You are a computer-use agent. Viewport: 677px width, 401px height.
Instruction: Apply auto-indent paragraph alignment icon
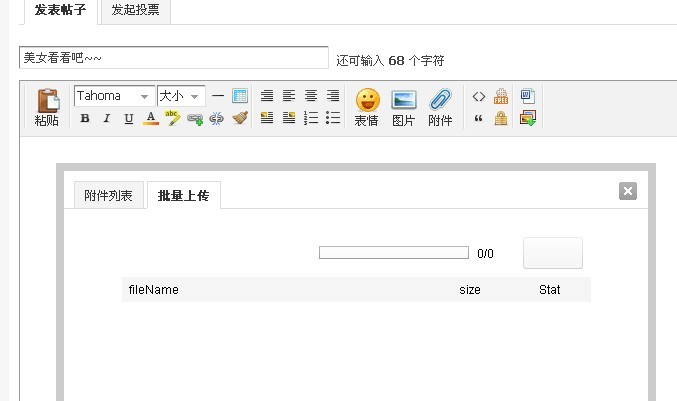267,95
